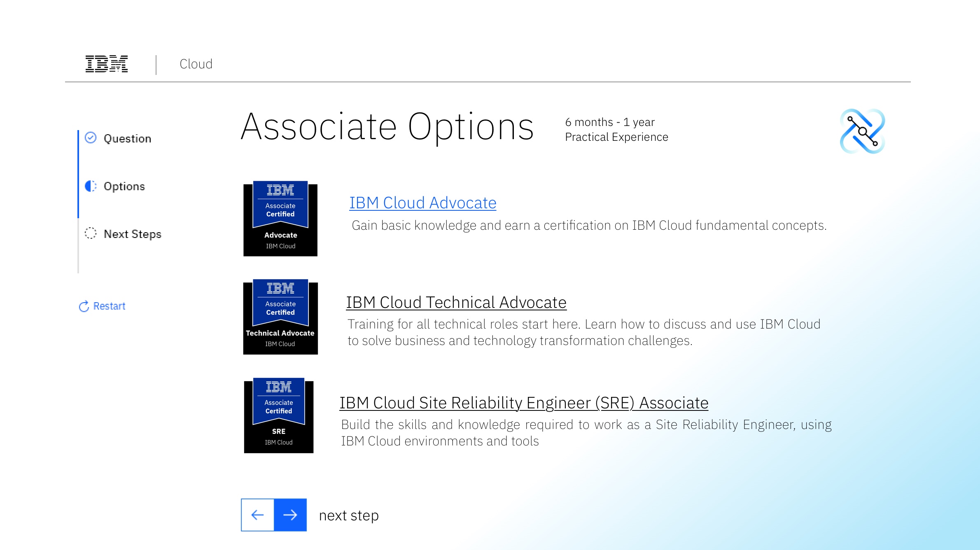980x550 pixels.
Task: Open the IBM Cloud SRE Associate link
Action: 523,403
